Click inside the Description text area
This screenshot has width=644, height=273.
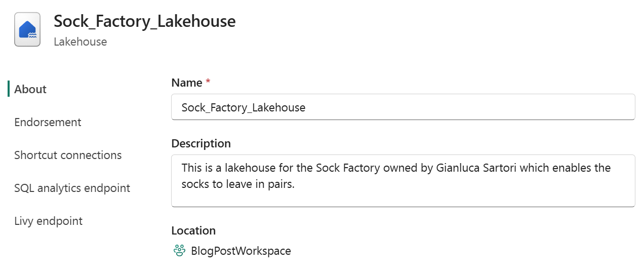point(403,181)
